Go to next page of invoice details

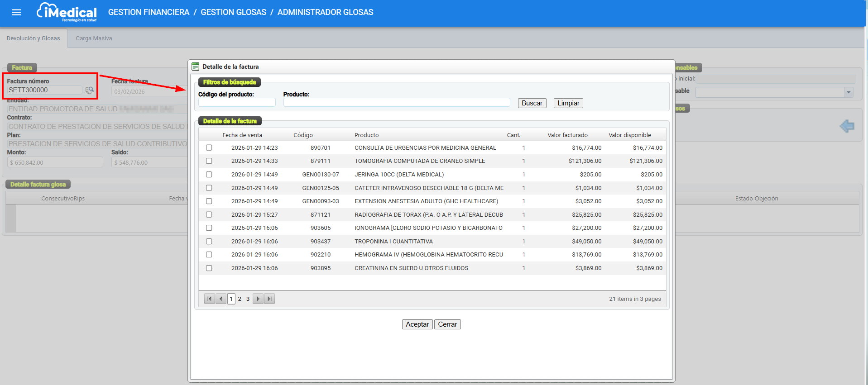258,299
